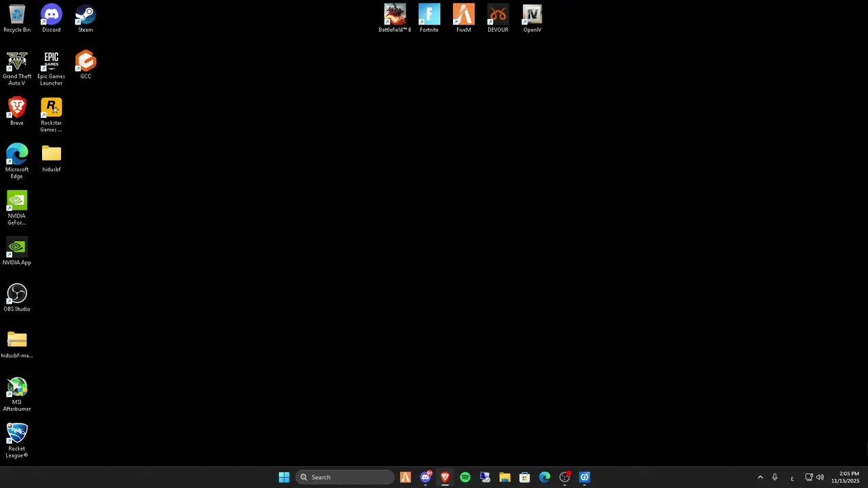Select the MSI Afterburner desktop shortcut

(17, 394)
